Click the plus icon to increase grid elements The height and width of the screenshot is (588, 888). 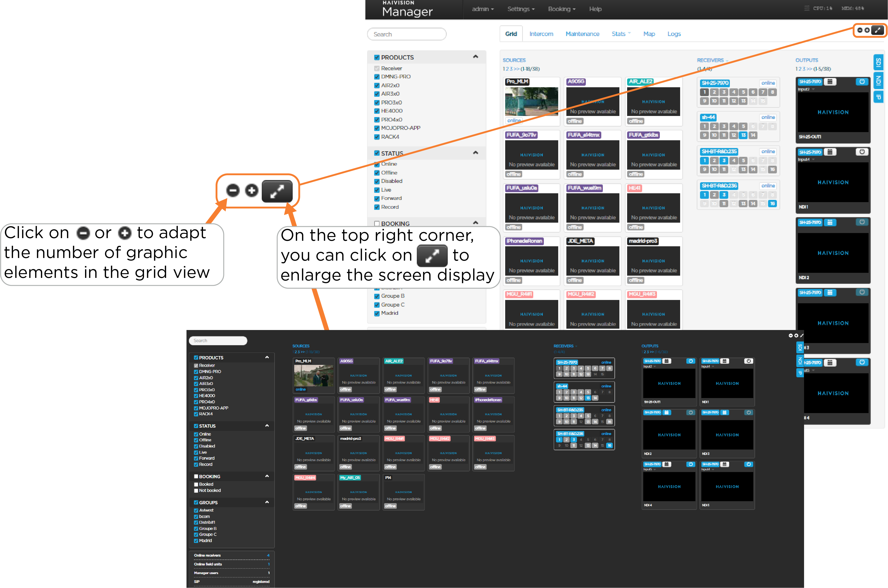[867, 30]
